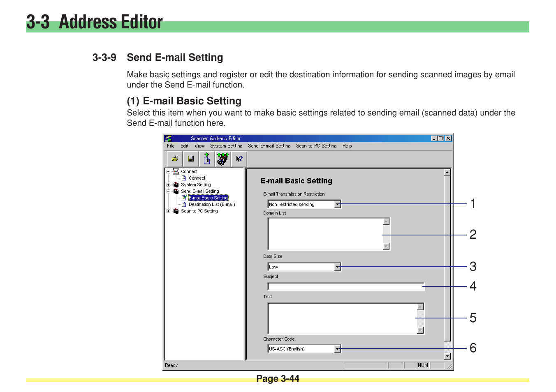Screen dimensions: 556x392
Task: Click the root Connect computer icon in tree
Action: point(176,171)
